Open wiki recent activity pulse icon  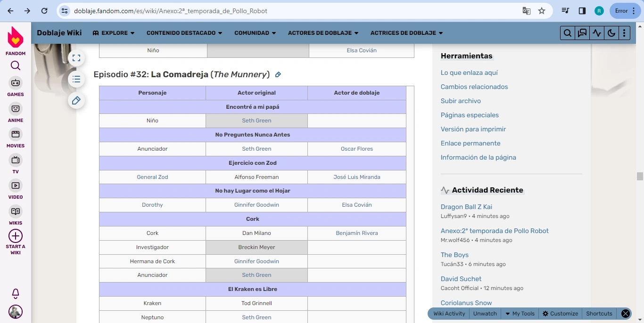click(x=597, y=33)
